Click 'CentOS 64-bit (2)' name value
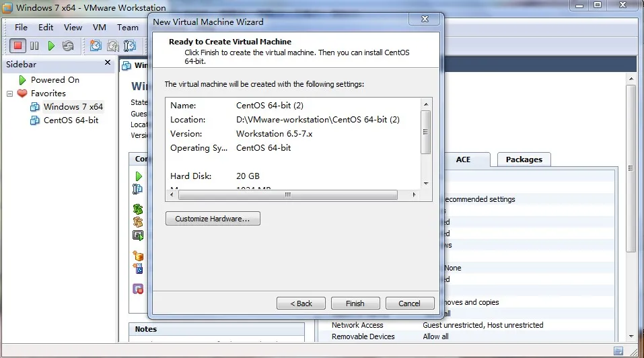 tap(270, 106)
